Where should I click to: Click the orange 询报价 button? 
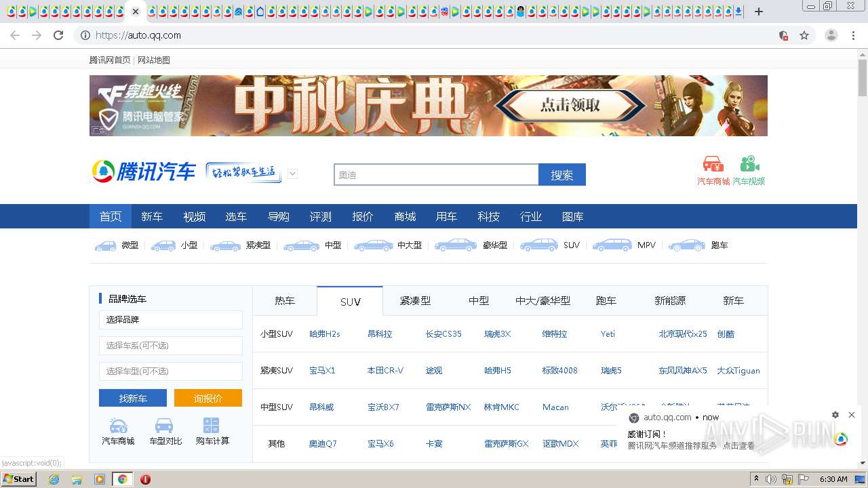click(208, 398)
